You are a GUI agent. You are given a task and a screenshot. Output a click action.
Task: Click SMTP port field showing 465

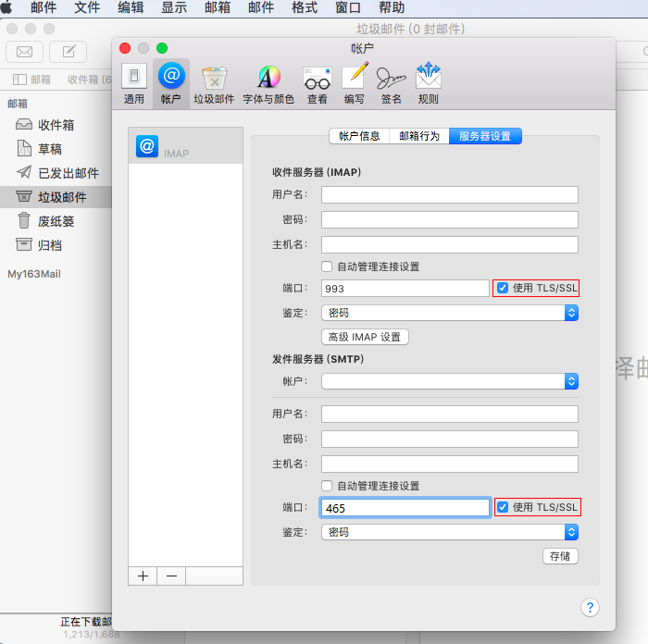click(405, 508)
